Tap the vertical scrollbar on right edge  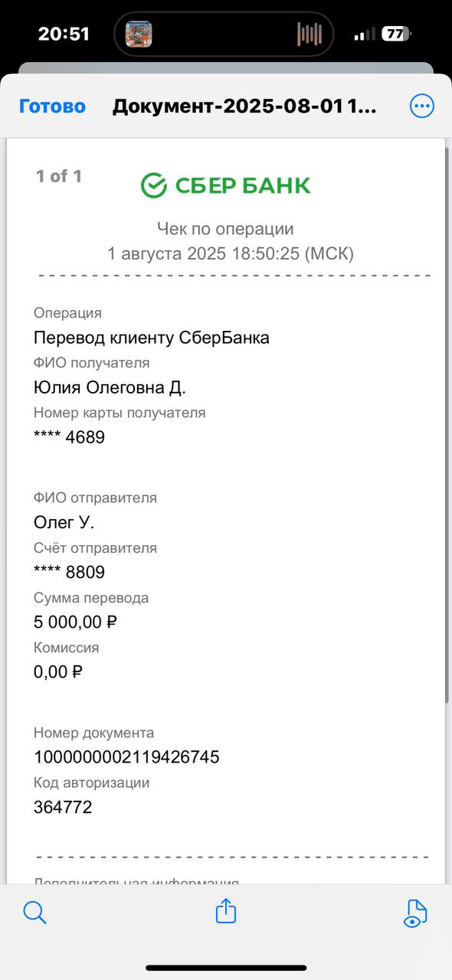(447, 425)
